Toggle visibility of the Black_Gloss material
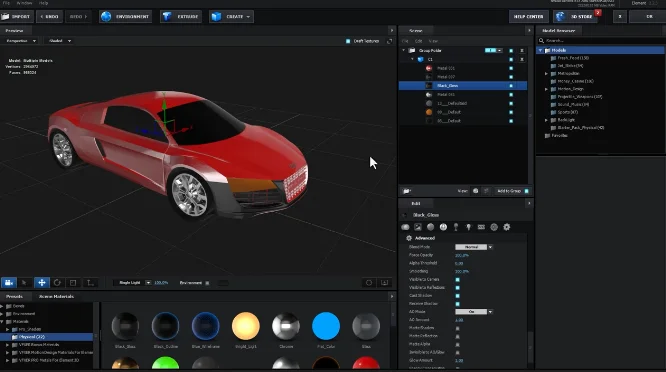 click(x=511, y=86)
